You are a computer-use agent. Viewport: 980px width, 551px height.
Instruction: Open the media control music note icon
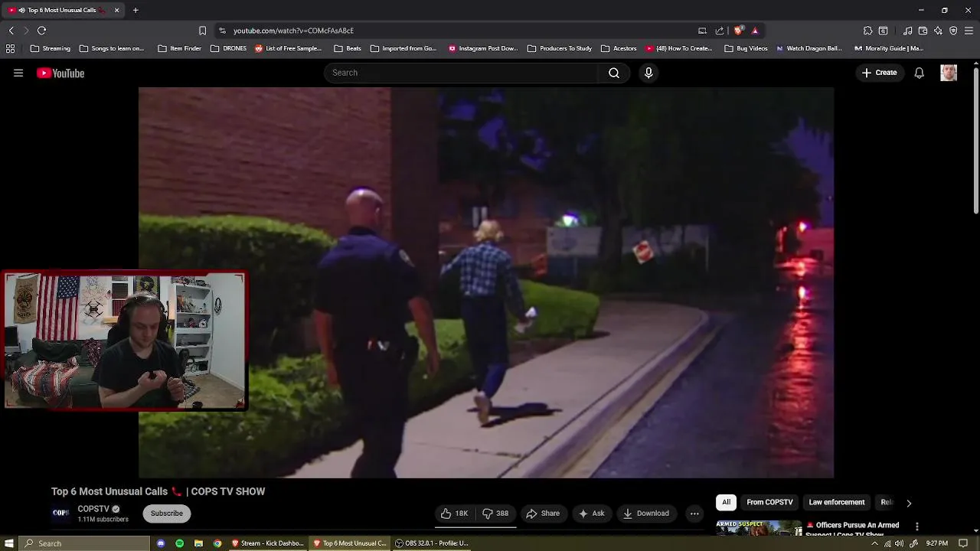pos(907,31)
